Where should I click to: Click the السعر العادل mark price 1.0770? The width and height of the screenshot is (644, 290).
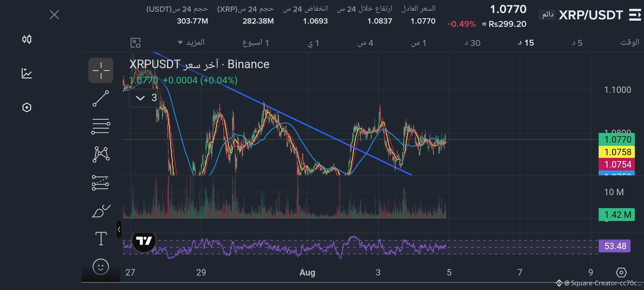click(423, 21)
